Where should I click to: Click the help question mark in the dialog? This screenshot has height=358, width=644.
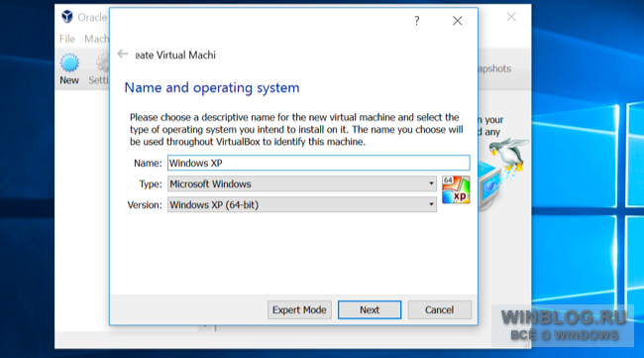(417, 21)
